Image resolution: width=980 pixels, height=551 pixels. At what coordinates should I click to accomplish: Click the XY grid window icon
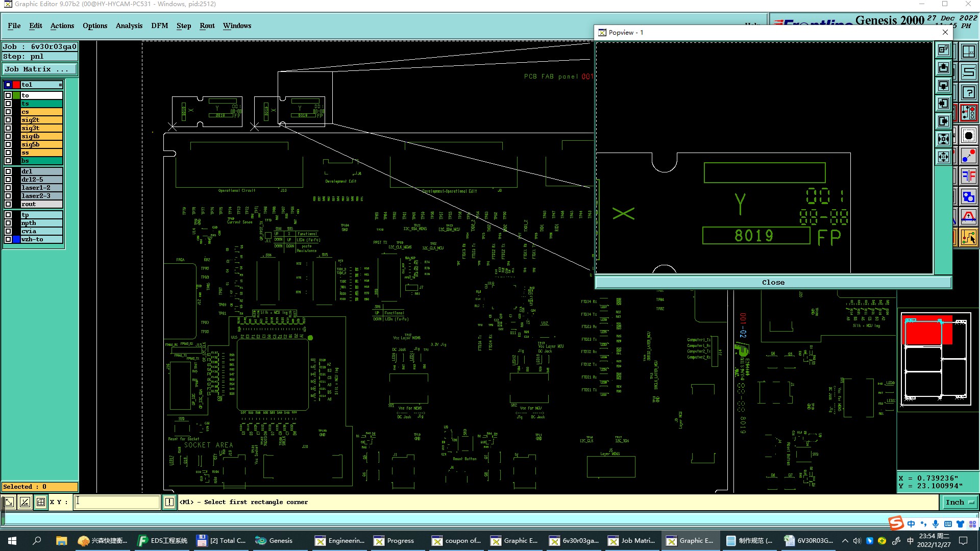[x=969, y=52]
